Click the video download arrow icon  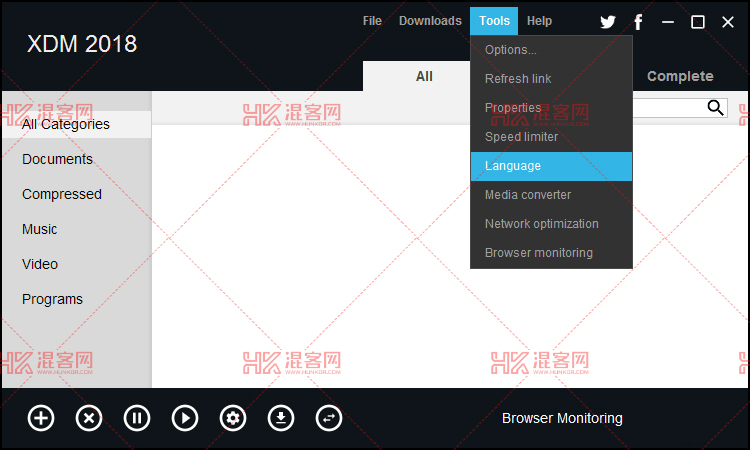click(281, 418)
